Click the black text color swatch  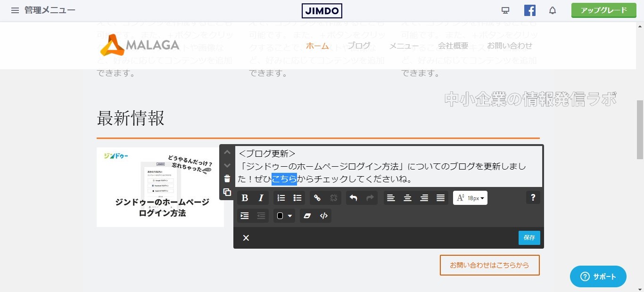coord(281,216)
